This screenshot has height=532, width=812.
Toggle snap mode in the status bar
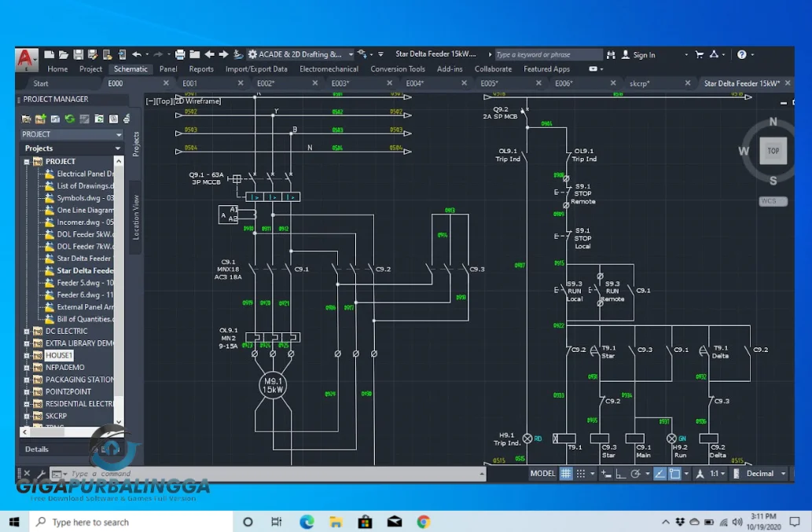(x=580, y=473)
